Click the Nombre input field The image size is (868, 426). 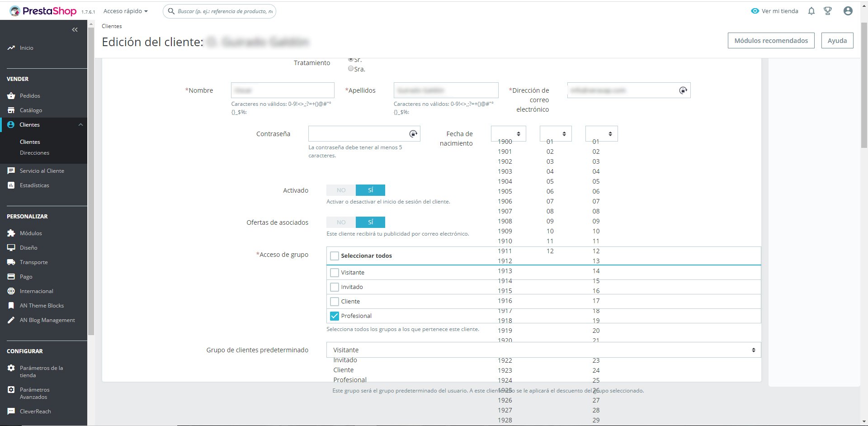point(283,90)
